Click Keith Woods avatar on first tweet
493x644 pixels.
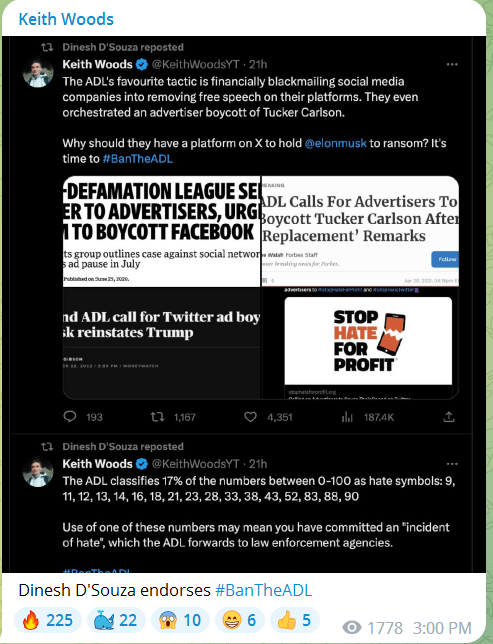click(x=38, y=72)
